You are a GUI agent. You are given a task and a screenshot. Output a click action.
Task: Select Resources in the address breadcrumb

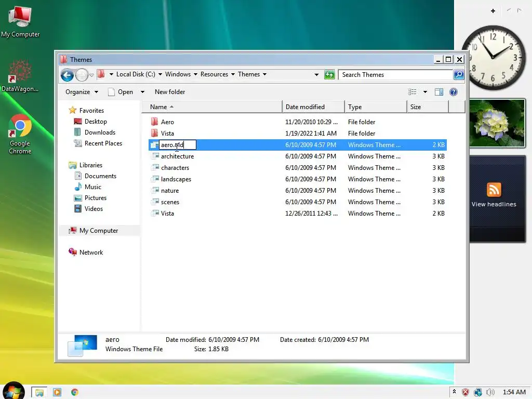pos(214,74)
